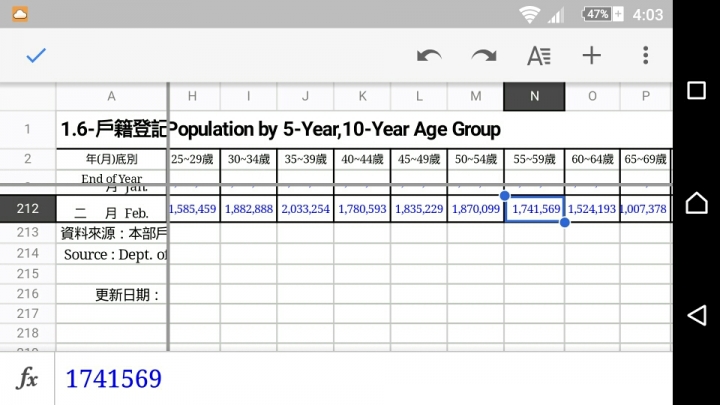Select cell with value 1,780,593
Screen dimensions: 720x405
point(362,209)
